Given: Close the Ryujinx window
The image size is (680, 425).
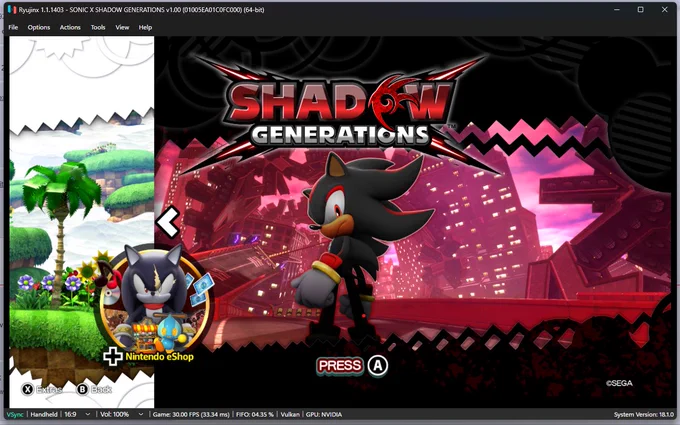Looking at the screenshot, I should coord(664,9).
